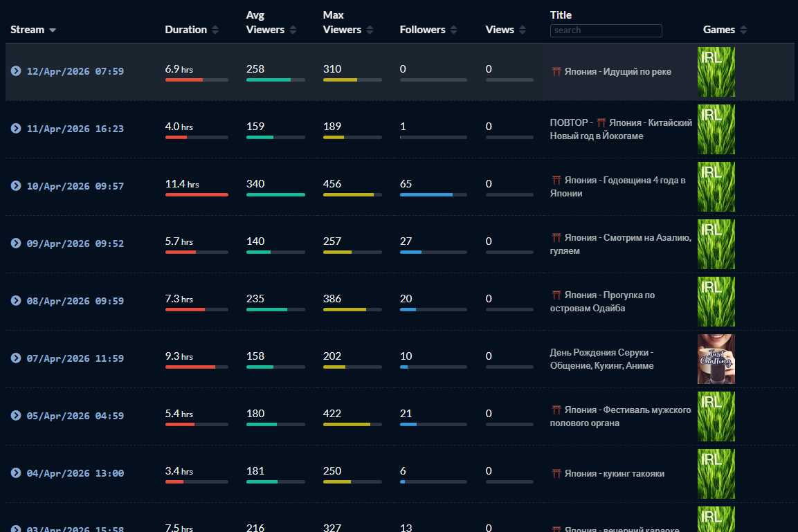
Task: Sort by Views sort arrows
Action: (x=522, y=30)
